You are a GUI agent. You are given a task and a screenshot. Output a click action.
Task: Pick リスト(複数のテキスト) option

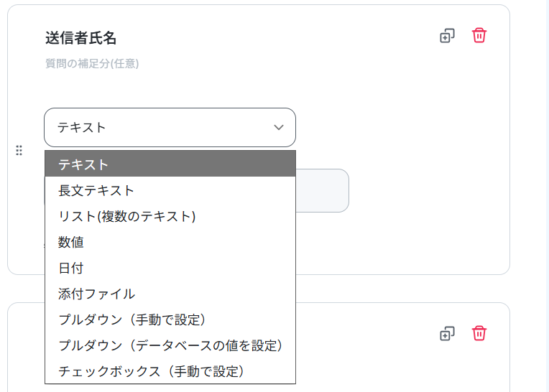pyautogui.click(x=170, y=216)
